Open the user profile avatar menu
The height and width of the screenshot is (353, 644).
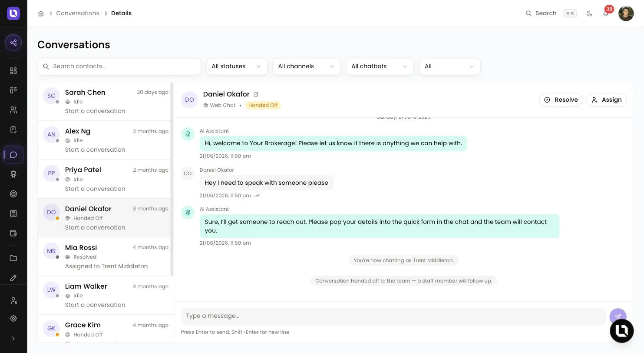[x=626, y=13]
